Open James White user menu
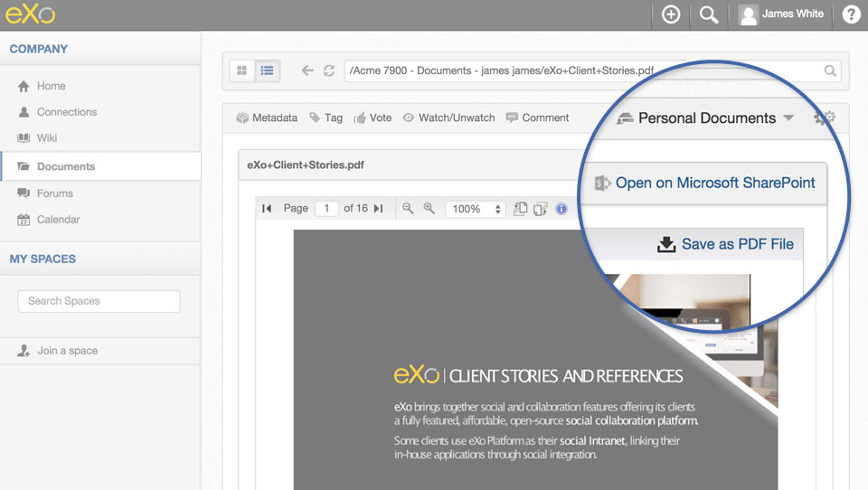868x490 pixels. coord(781,14)
